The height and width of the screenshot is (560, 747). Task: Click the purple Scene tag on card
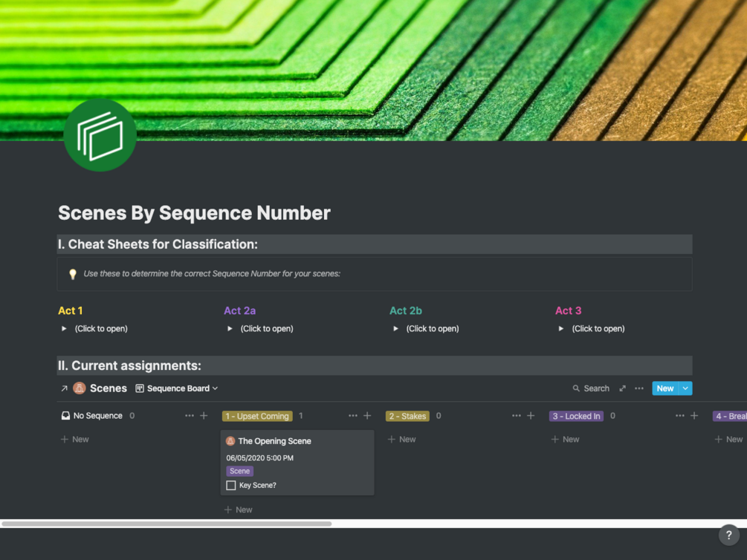click(x=239, y=471)
